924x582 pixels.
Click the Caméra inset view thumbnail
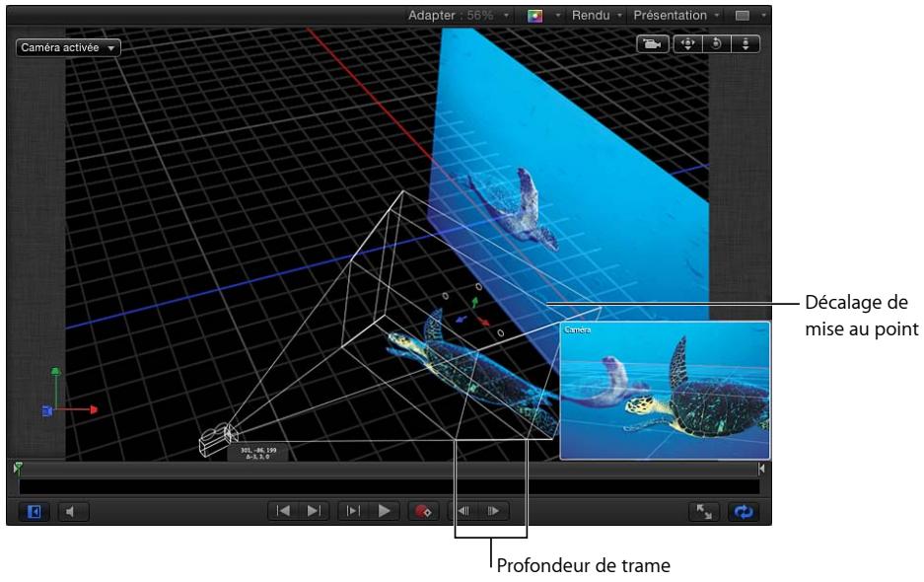pyautogui.click(x=665, y=391)
